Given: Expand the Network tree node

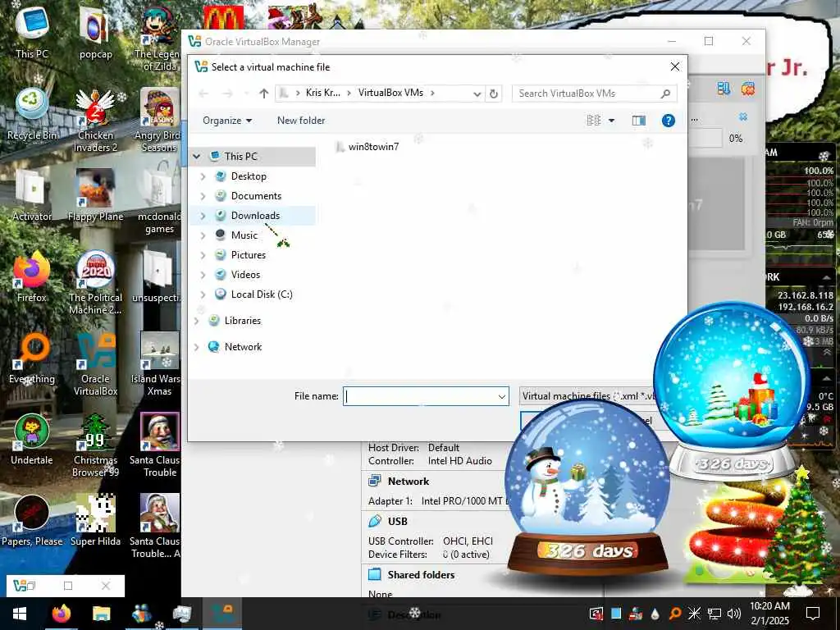Looking at the screenshot, I should click(197, 347).
